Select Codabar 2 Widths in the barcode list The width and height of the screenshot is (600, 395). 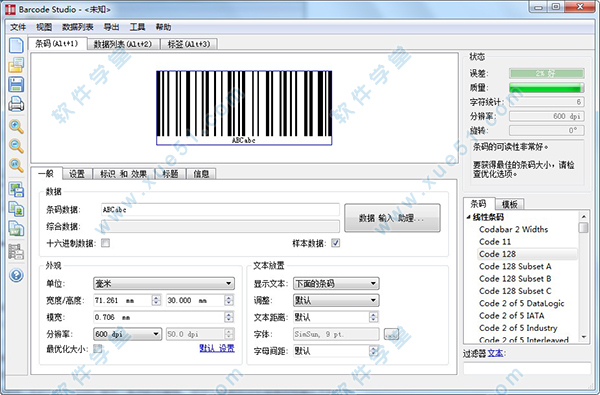[513, 229]
